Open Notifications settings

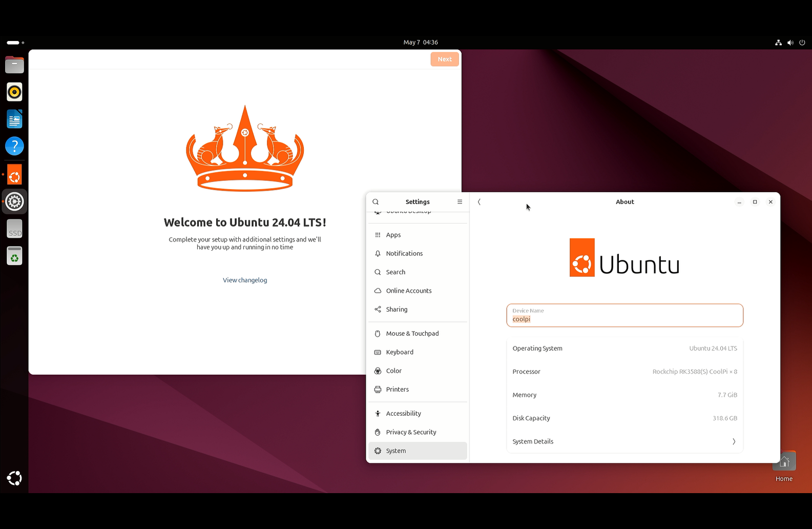418,254
